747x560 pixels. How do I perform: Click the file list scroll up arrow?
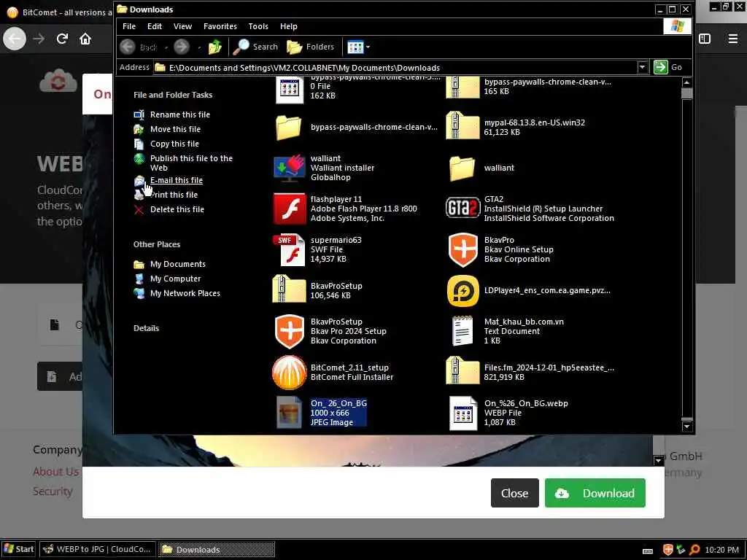pos(686,83)
